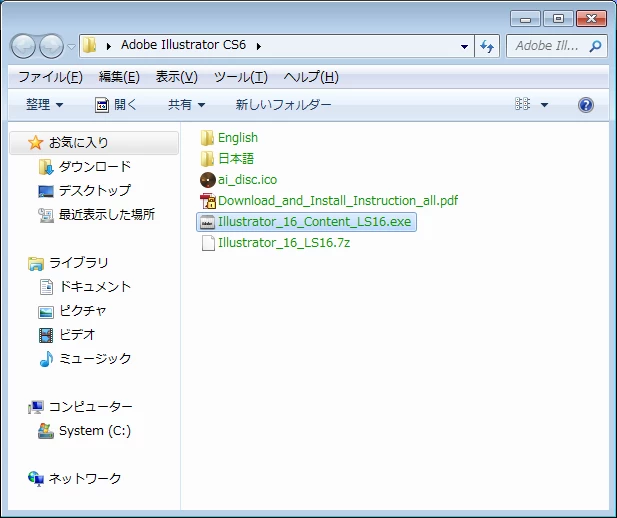Click the refresh button beside address bar
Image resolution: width=617 pixels, height=518 pixels.
[487, 46]
